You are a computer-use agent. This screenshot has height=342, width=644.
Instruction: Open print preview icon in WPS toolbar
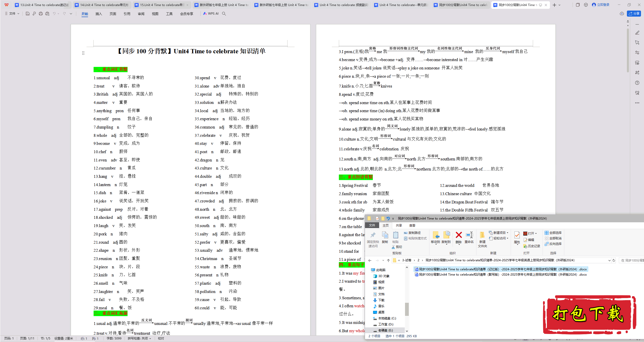point(47,14)
